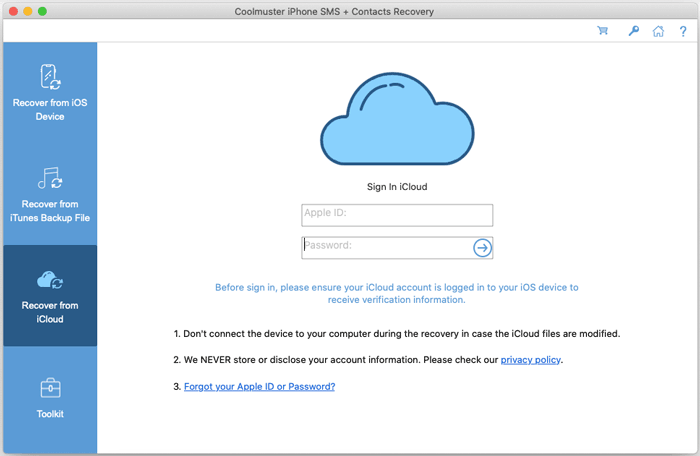Maximize the window with green button
700x456 pixels.
[x=42, y=11]
